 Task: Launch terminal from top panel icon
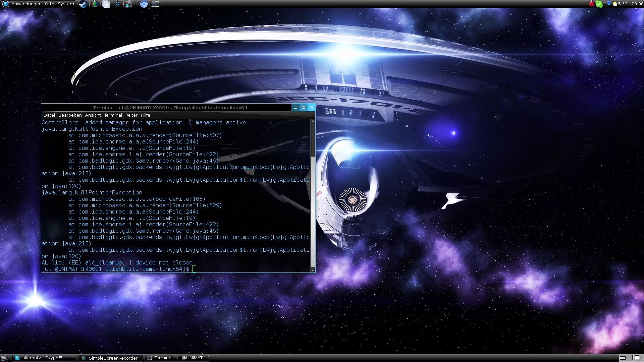point(155,4)
